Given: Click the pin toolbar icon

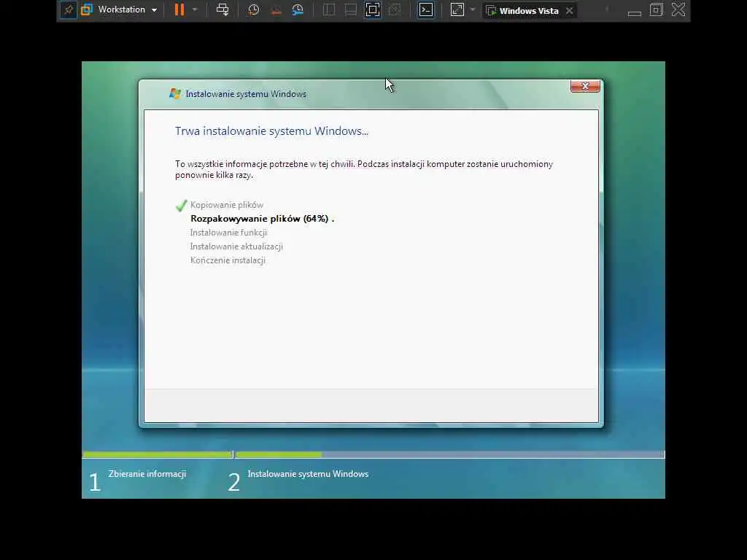Looking at the screenshot, I should click(x=69, y=10).
